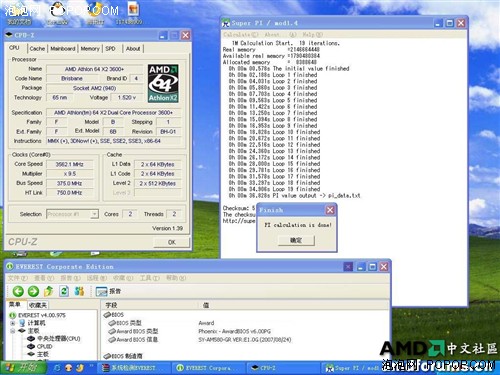
Task: Click the EVEREST back navigation arrow
Action: point(18,291)
